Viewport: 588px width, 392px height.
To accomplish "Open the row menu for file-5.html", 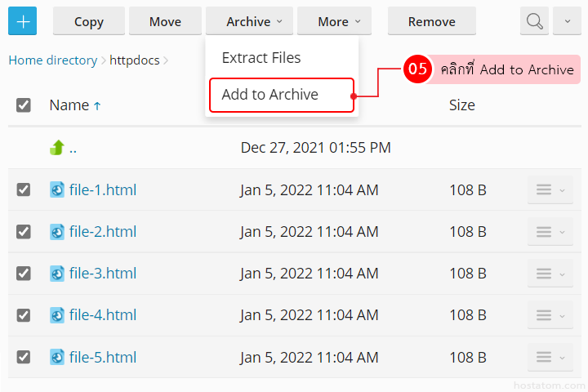I will tap(550, 357).
